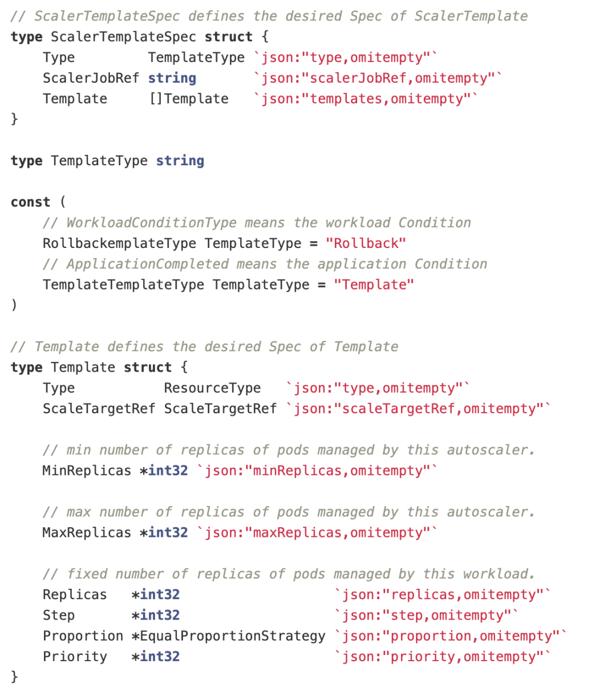Image resolution: width=616 pixels, height=688 pixels.
Task: Click the json scaleTargetRef tag
Action: pos(418,409)
